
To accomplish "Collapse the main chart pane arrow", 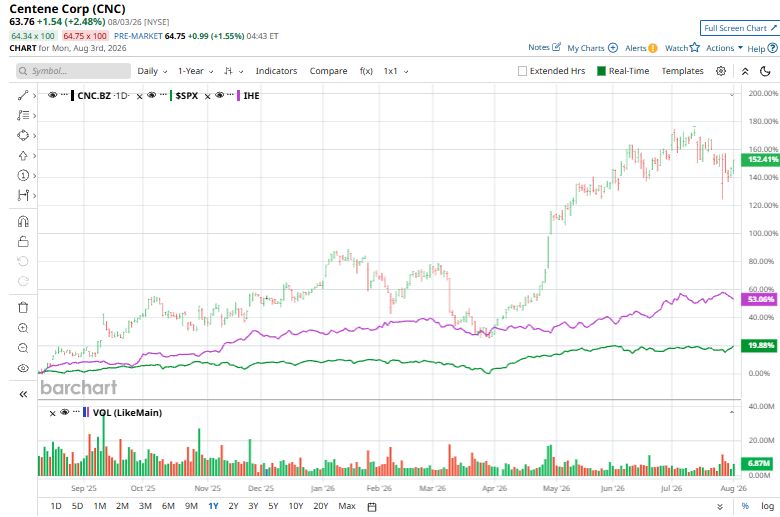I will coord(732,95).
